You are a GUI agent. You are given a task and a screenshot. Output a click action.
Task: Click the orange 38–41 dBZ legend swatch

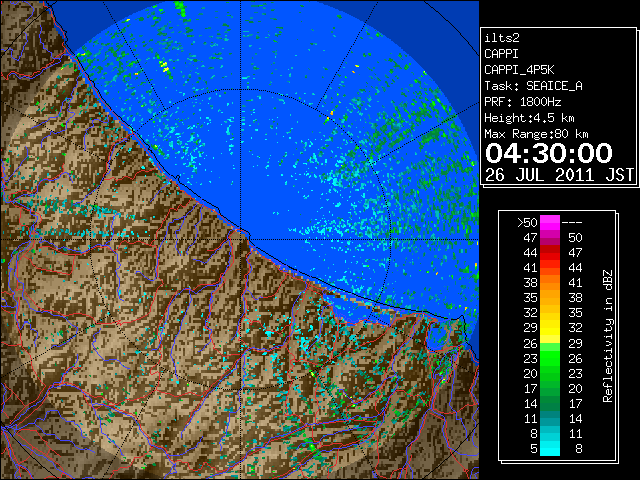550,283
